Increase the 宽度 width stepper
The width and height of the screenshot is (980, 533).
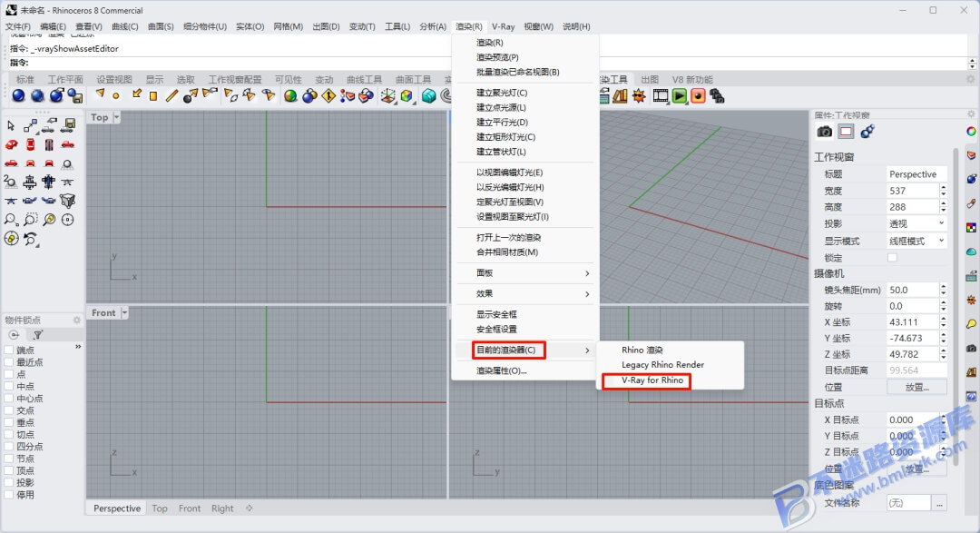pyautogui.click(x=943, y=187)
